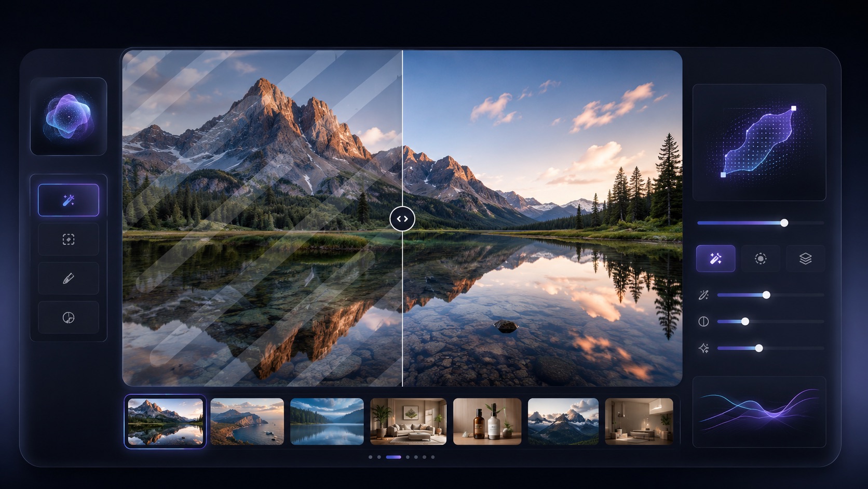The height and width of the screenshot is (489, 868).
Task: Click the contrast half-circle icon
Action: click(x=703, y=322)
